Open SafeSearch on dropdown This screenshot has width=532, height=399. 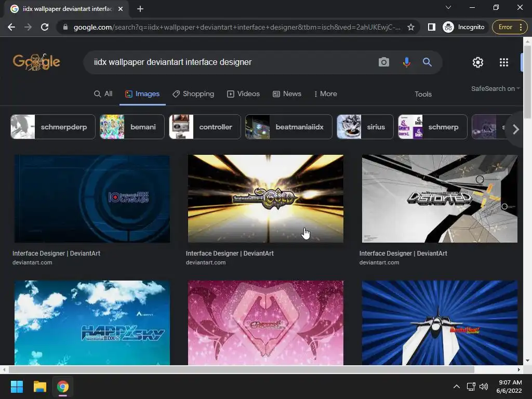tap(495, 88)
